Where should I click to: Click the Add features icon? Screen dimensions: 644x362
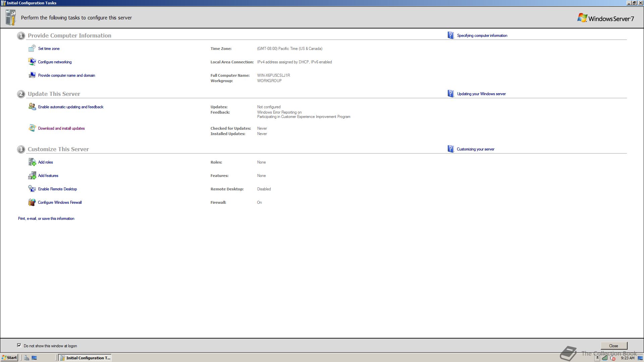click(32, 176)
